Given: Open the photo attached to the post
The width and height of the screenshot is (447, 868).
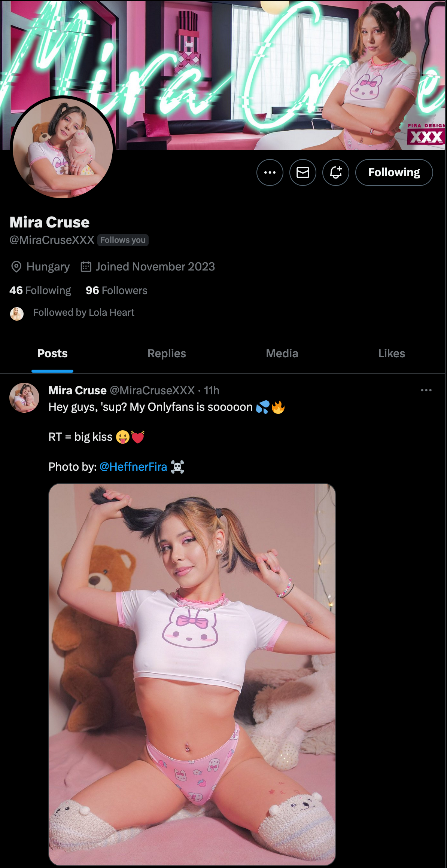Looking at the screenshot, I should (x=192, y=674).
